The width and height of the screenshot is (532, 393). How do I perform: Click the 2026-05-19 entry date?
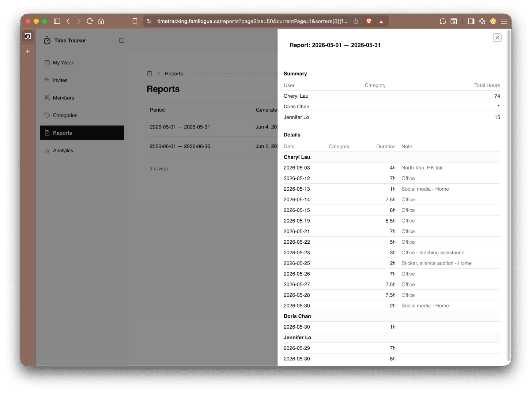(297, 221)
